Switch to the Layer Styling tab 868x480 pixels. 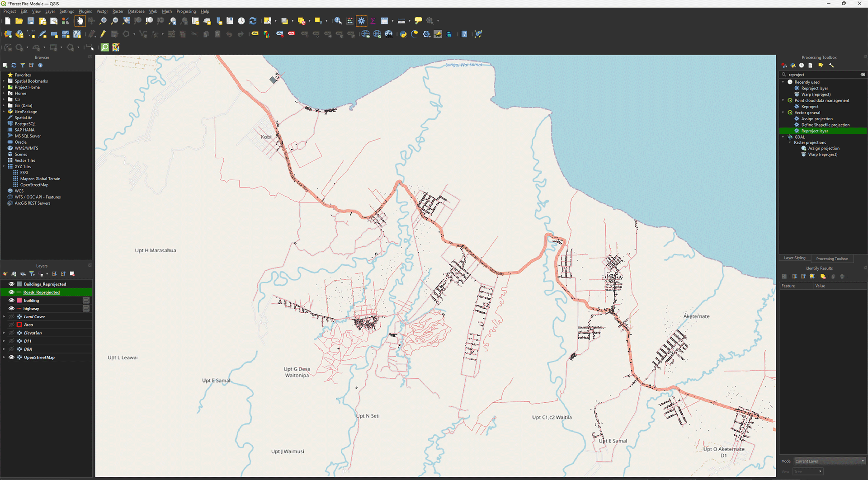794,258
